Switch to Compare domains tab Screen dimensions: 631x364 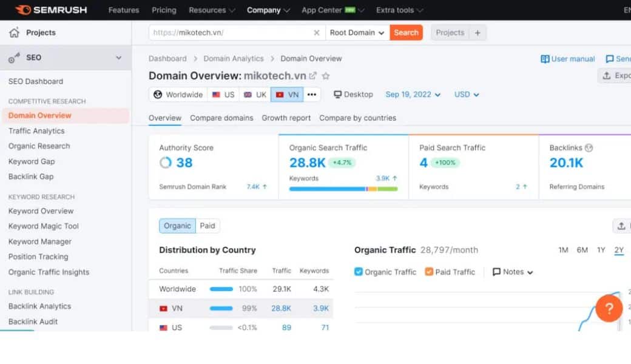tap(221, 118)
